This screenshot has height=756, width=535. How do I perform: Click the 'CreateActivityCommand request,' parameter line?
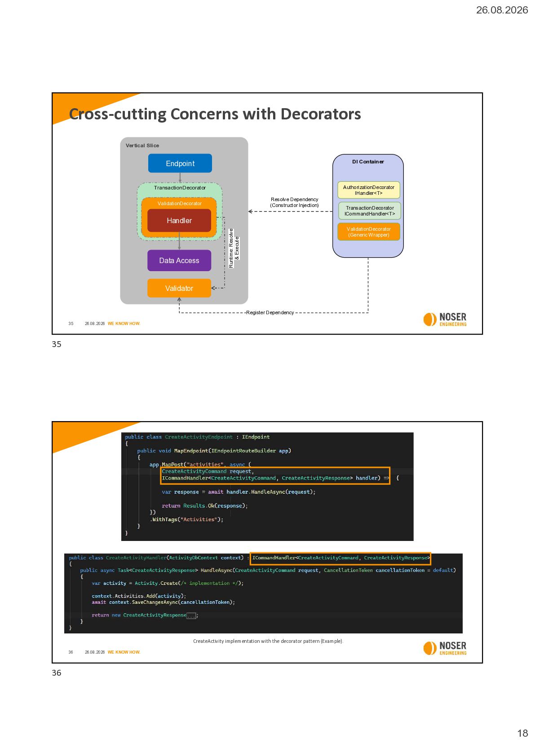[x=208, y=471]
